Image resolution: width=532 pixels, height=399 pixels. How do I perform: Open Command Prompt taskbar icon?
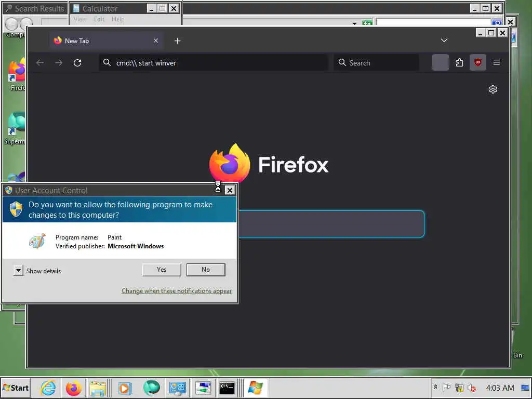pyautogui.click(x=227, y=388)
